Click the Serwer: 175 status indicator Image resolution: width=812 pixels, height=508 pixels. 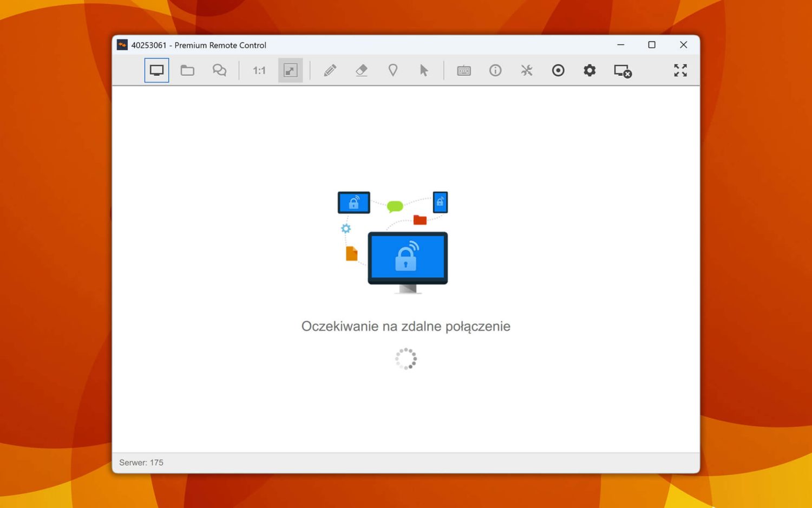pos(140,462)
